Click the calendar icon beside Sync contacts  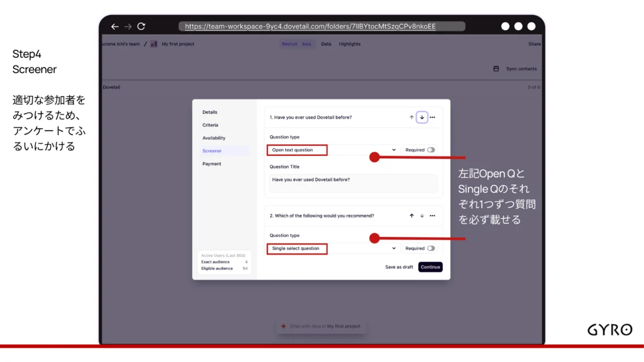[496, 69]
